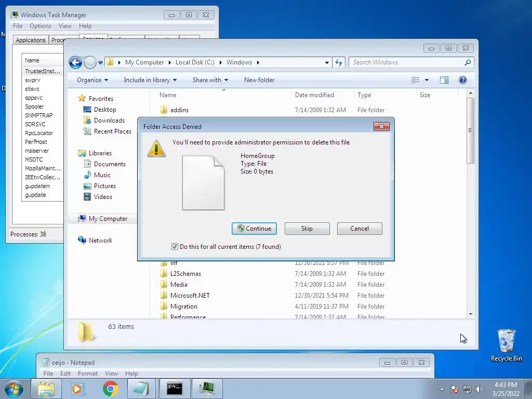The image size is (532, 399).
Task: Open Windows Explorer from taskbar
Action: (46, 389)
